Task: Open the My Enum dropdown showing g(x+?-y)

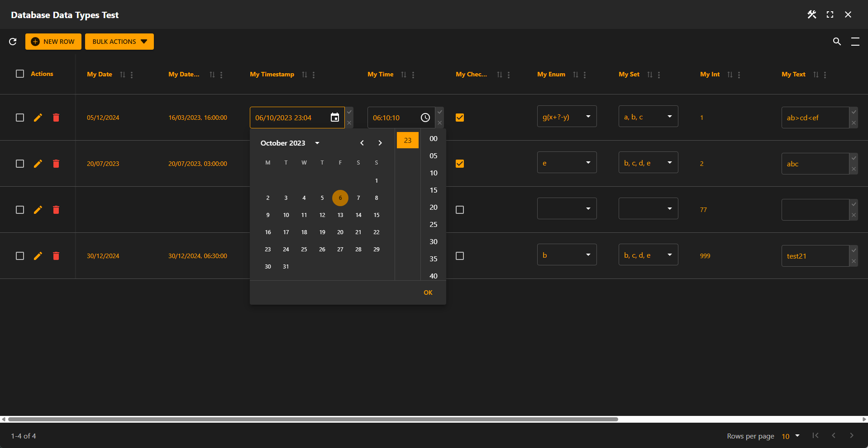Action: pyautogui.click(x=567, y=117)
